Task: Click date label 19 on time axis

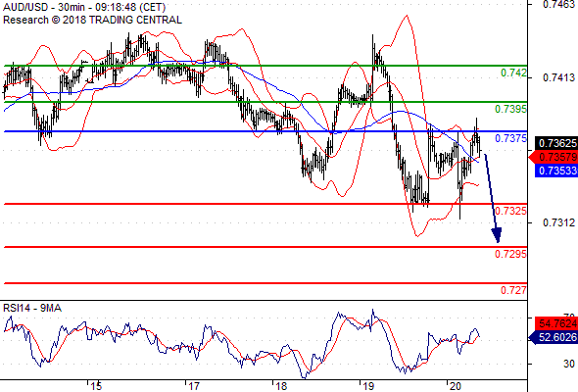Action: [x=368, y=386]
